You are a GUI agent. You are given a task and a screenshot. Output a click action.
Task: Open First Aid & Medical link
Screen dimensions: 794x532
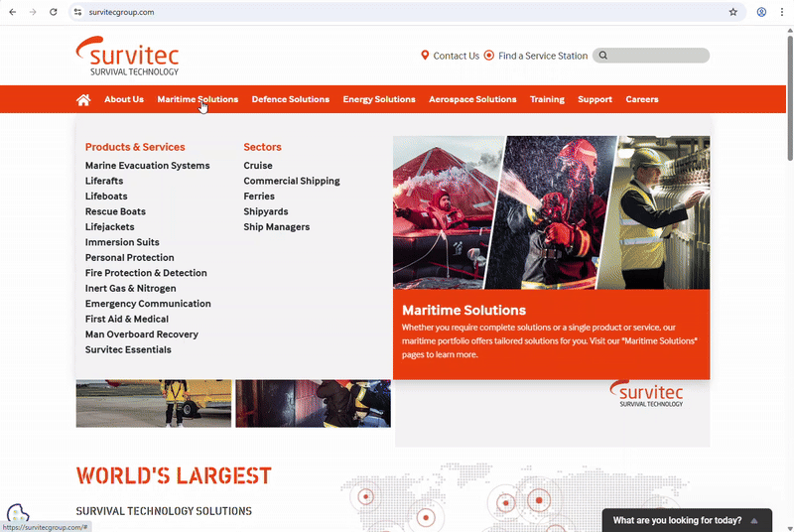127,319
